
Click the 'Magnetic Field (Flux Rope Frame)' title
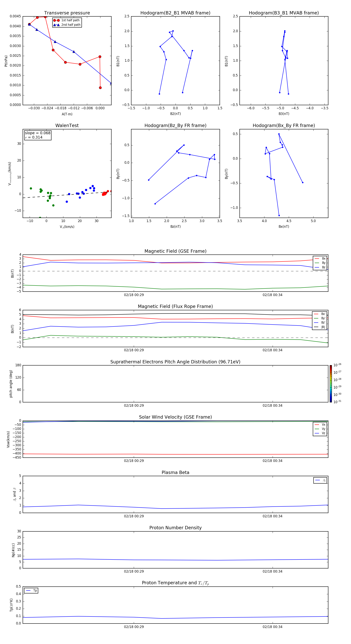175,307
